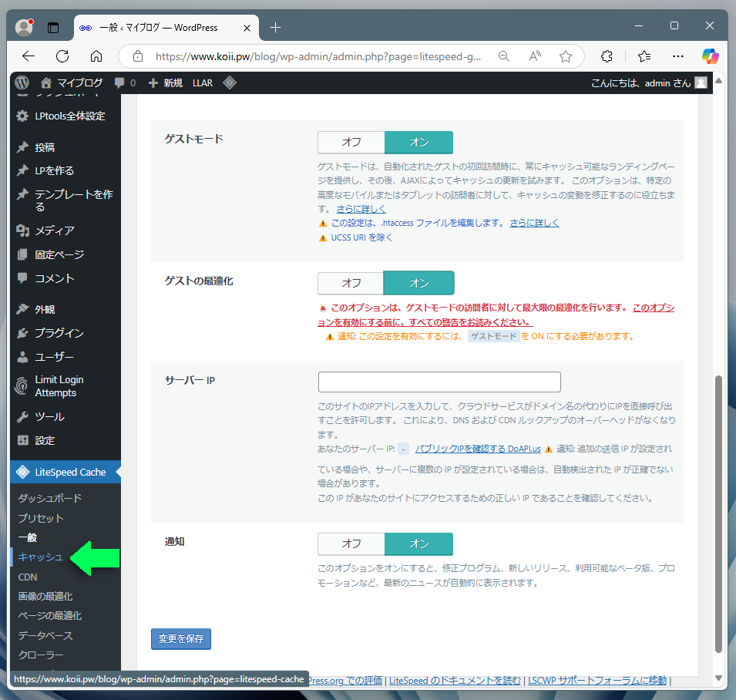Click the 変更を保存 button
The width and height of the screenshot is (736, 700).
coord(181,638)
